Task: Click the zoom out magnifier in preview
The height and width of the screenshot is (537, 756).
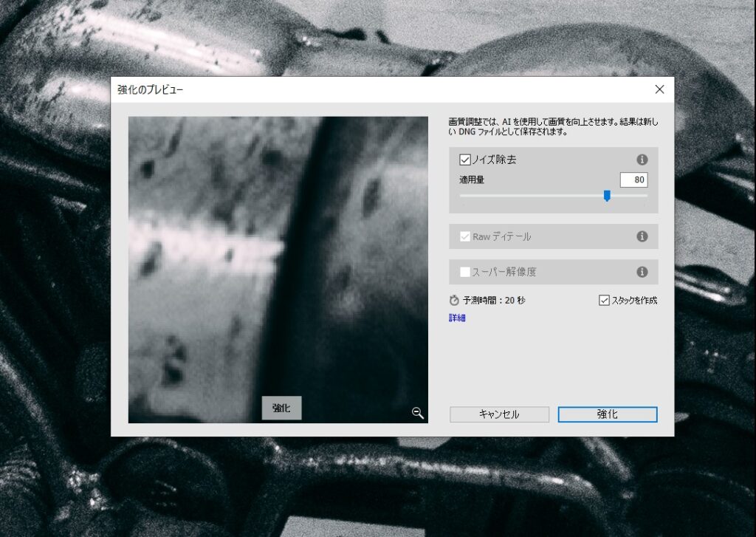Action: click(417, 413)
